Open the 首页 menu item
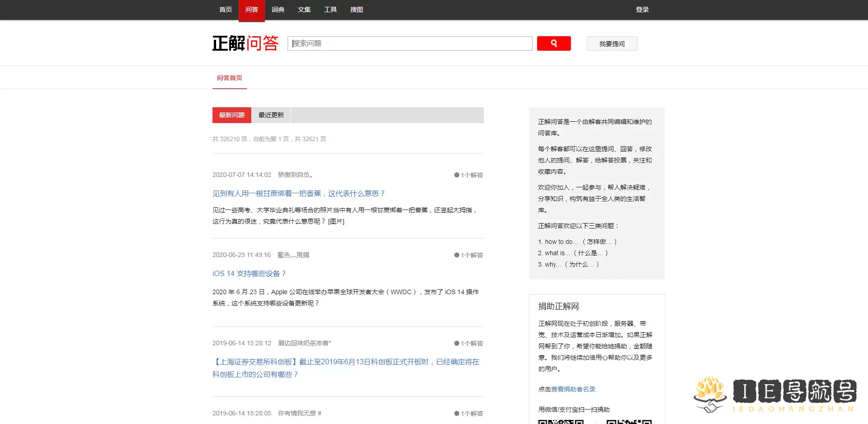The width and height of the screenshot is (868, 424). (x=225, y=10)
